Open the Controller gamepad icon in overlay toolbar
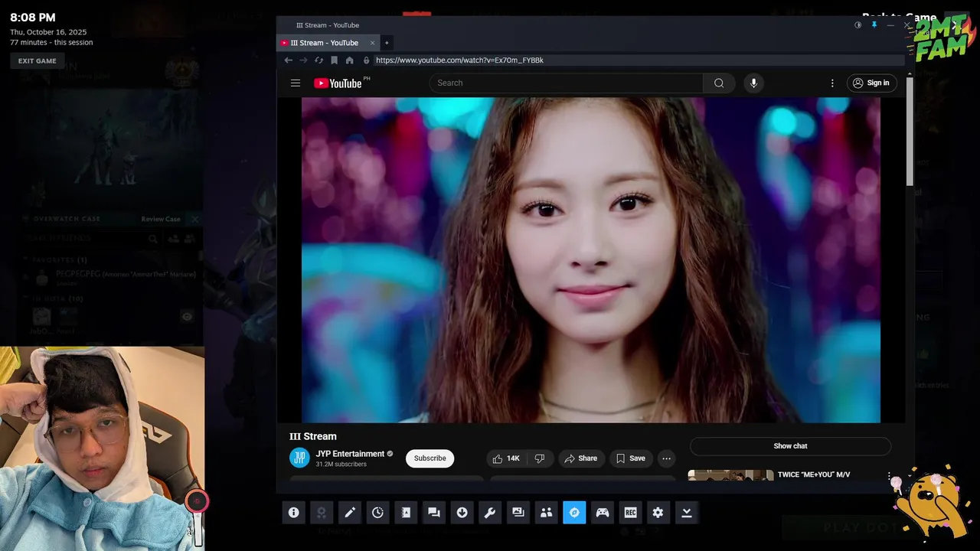The image size is (980, 551). [603, 513]
